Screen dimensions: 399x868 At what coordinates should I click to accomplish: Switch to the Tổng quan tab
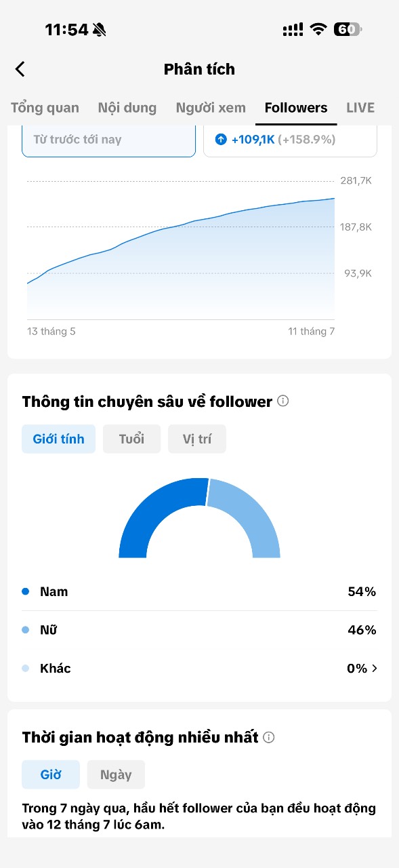click(45, 108)
